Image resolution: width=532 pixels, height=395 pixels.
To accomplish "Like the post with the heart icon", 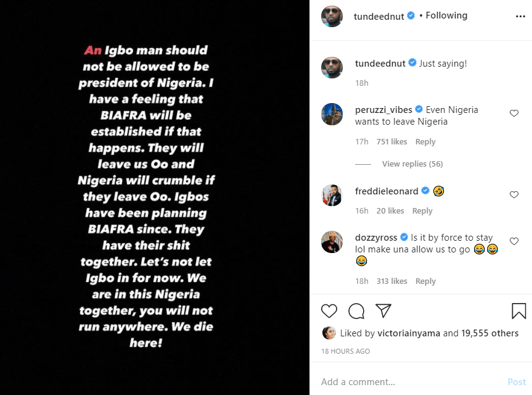I will 330,310.
